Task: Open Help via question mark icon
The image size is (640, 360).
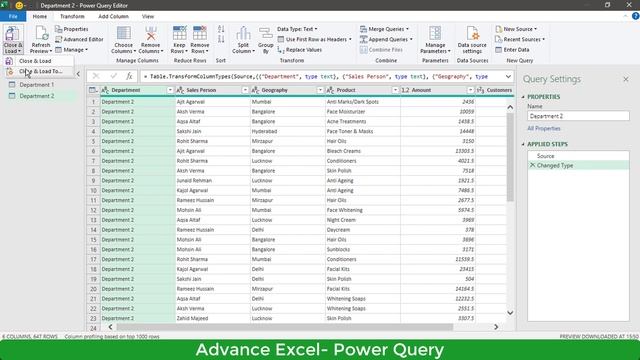Action: pos(636,16)
